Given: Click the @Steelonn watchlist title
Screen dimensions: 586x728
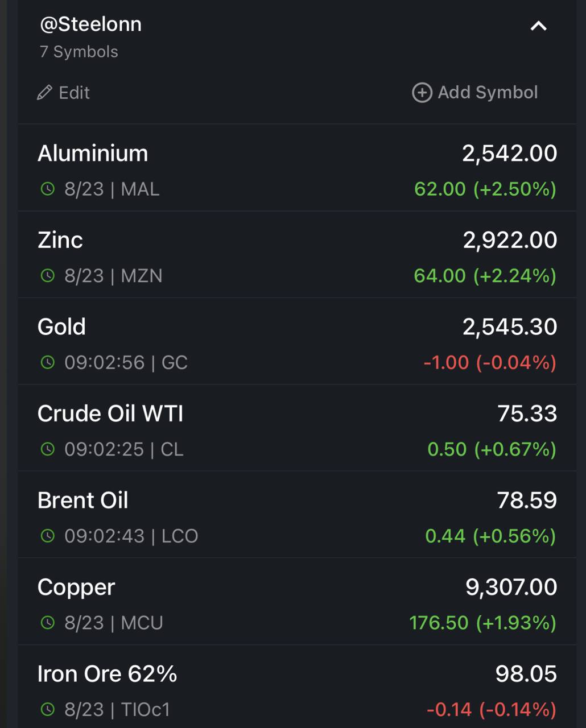Looking at the screenshot, I should pos(90,24).
